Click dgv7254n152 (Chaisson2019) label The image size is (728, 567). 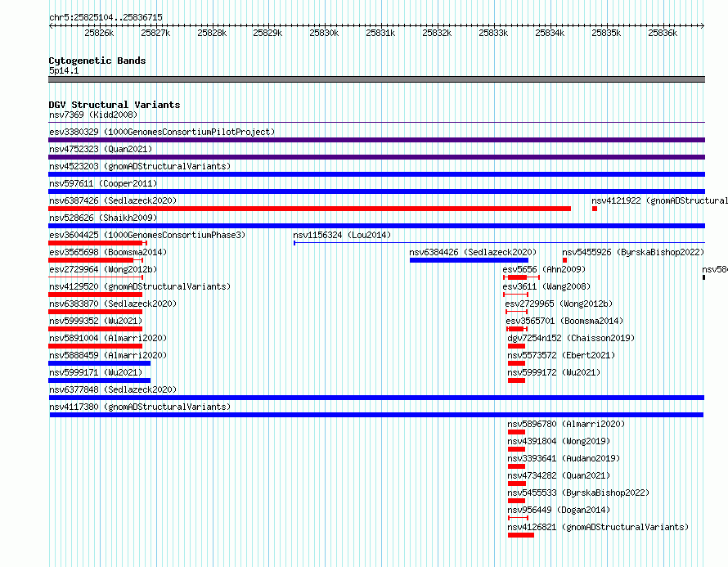(x=571, y=338)
